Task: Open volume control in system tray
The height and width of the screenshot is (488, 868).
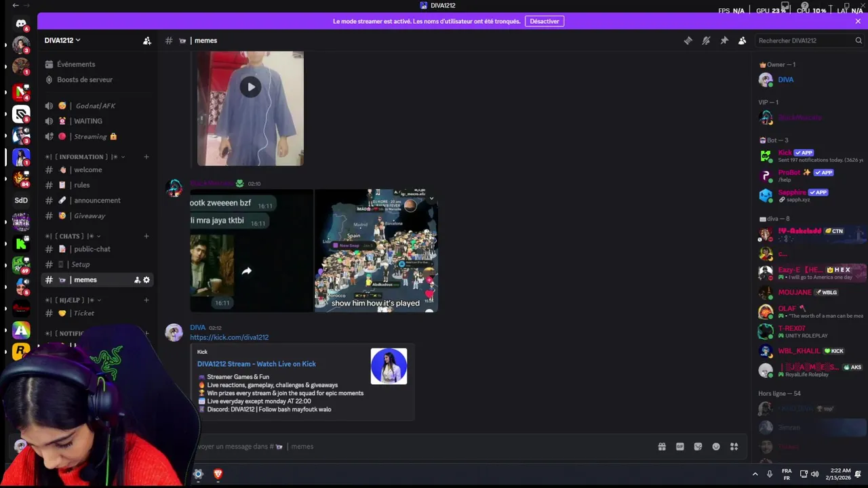Action: [x=814, y=474]
